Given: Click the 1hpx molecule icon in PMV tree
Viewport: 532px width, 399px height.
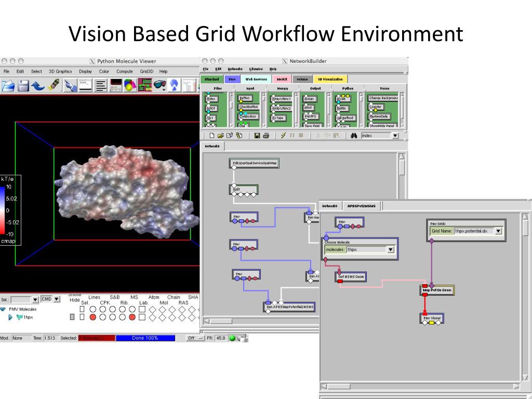Looking at the screenshot, I should click(20, 317).
